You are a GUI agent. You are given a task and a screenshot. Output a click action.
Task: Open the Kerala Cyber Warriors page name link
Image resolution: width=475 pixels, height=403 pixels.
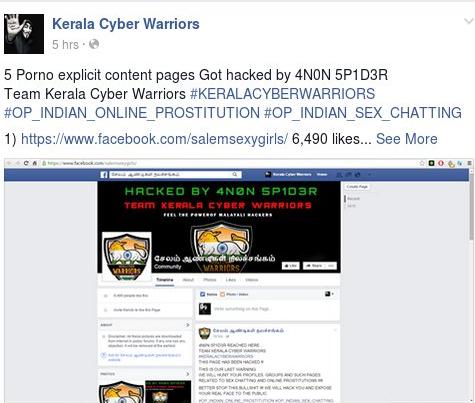point(126,24)
